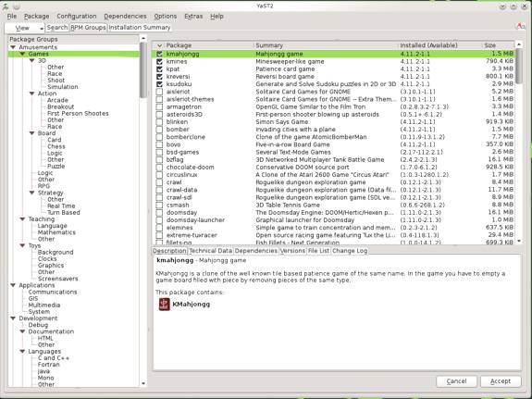
Task: Select the Screensavers group under Toys
Action: point(57,279)
